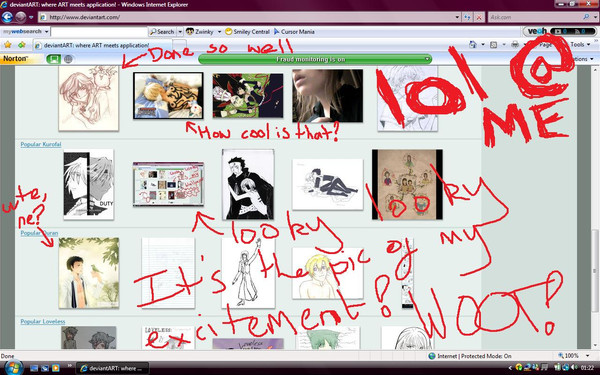
Task: Expand the address bar history dropdown
Action: [457, 17]
